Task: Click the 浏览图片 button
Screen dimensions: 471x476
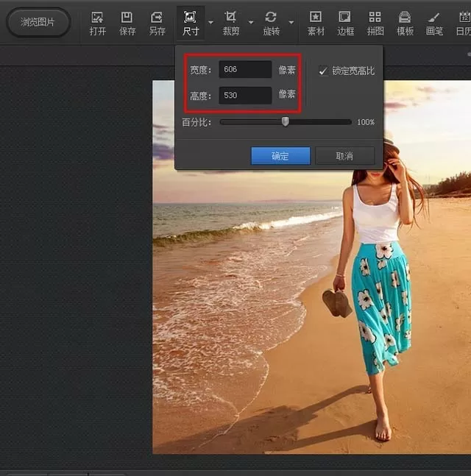Action: point(38,22)
